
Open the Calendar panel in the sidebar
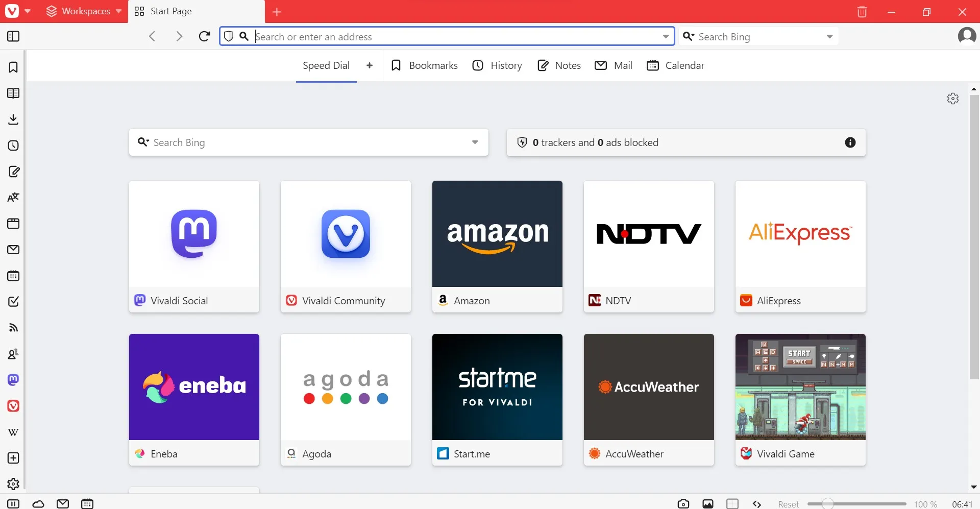(x=13, y=276)
